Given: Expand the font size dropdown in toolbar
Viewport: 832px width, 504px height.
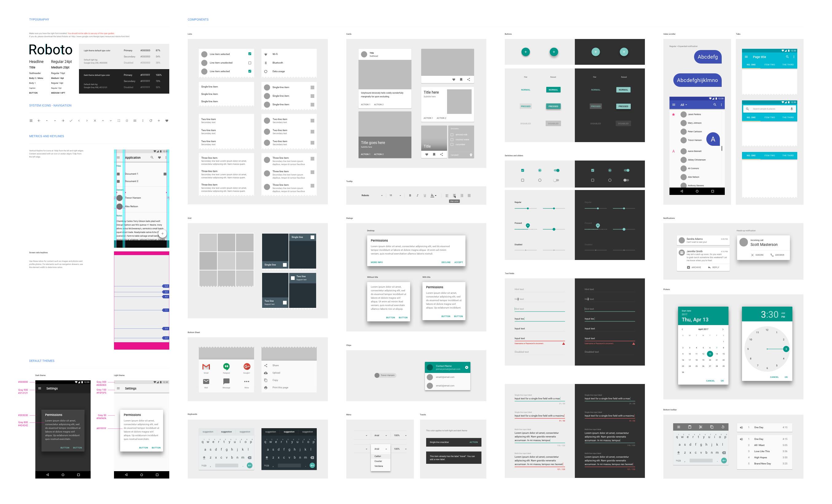Looking at the screenshot, I should click(400, 196).
